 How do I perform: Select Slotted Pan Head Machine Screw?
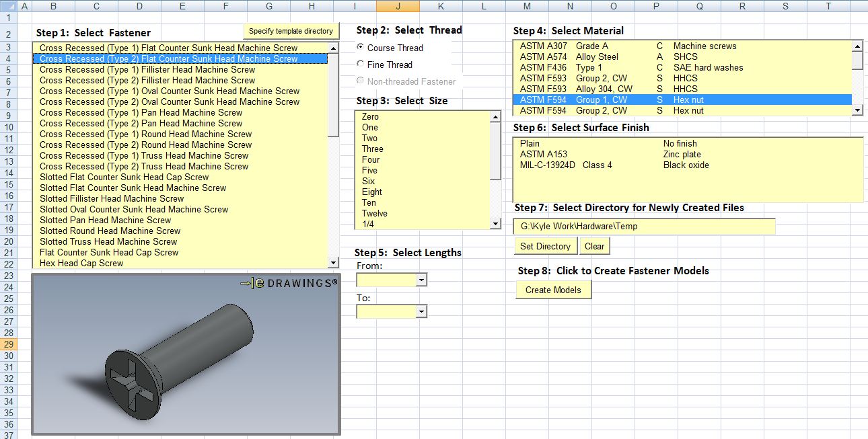tap(105, 220)
